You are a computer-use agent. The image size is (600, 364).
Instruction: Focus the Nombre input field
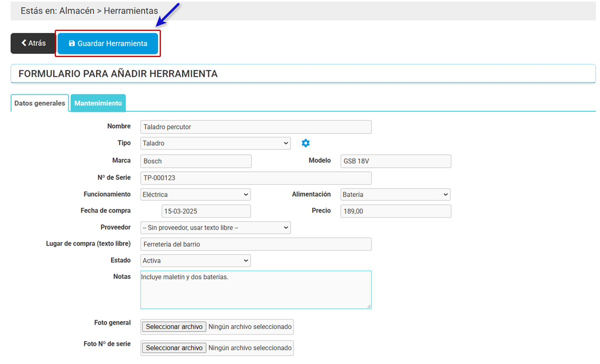pyautogui.click(x=256, y=127)
